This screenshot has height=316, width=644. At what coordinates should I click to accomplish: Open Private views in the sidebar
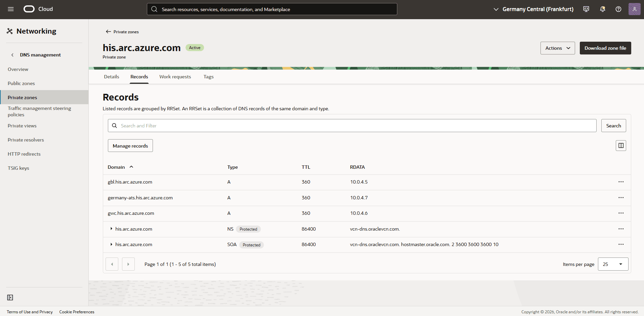22,126
